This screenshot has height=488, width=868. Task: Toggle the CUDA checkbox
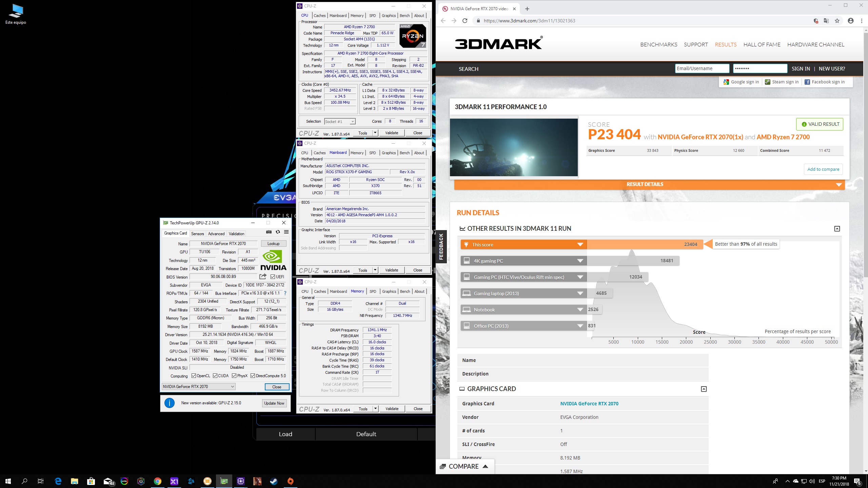215,375
